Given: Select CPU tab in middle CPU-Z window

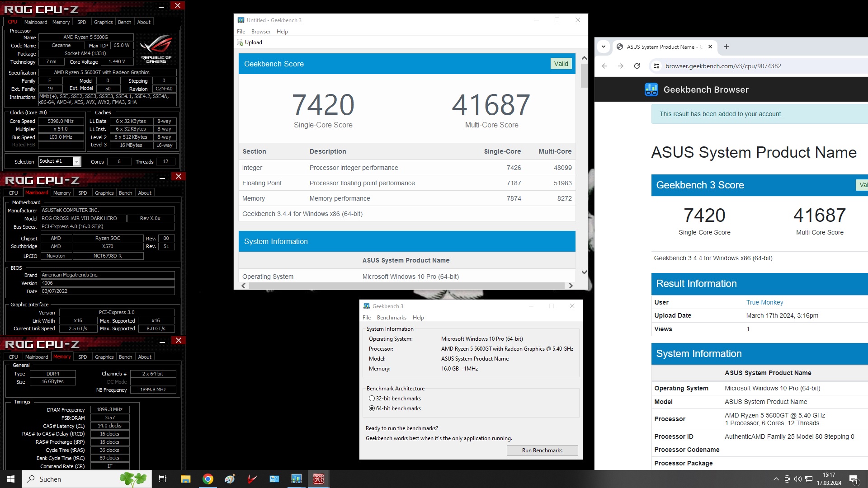Looking at the screenshot, I should point(14,193).
